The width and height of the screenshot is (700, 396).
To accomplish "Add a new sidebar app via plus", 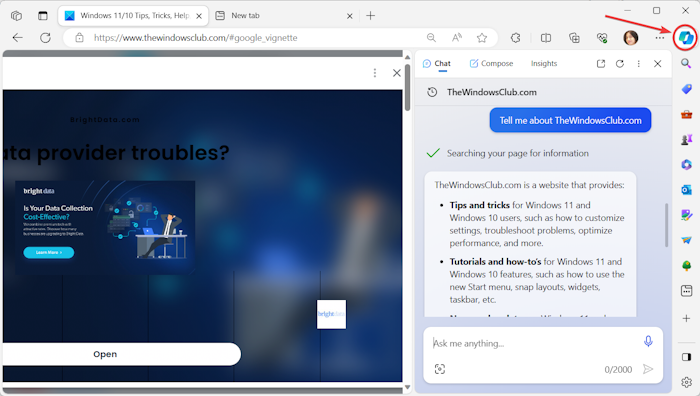I will click(686, 318).
